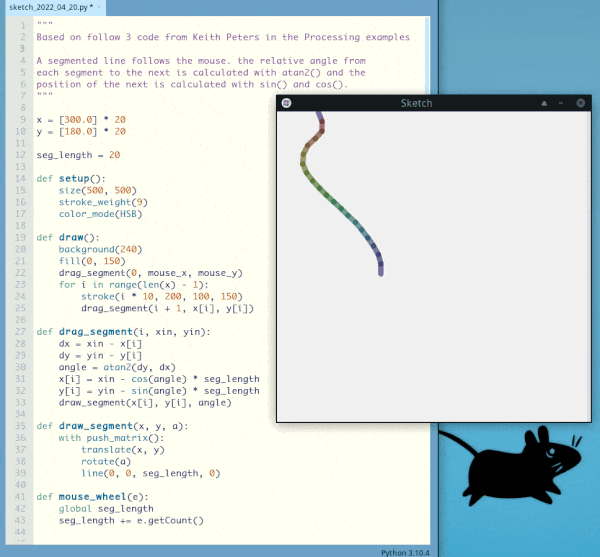Minimize the Sketch window

point(561,103)
